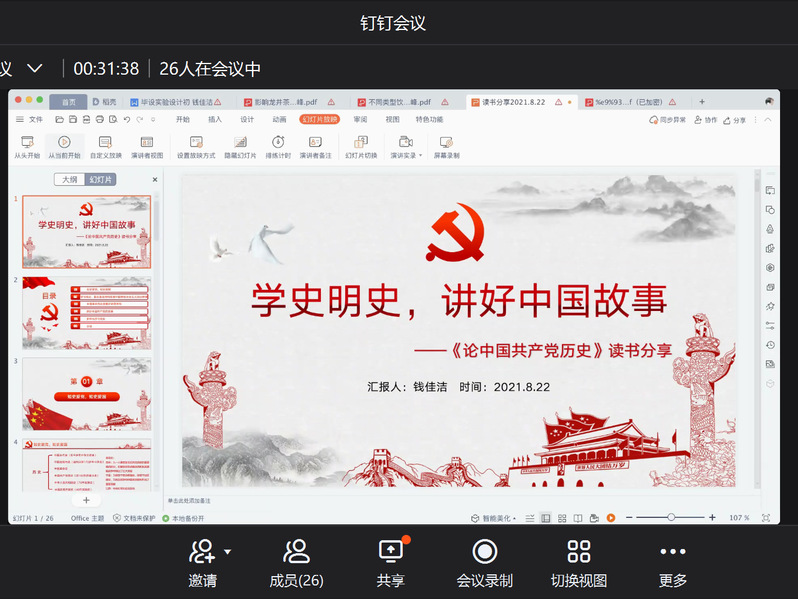This screenshot has width=798, height=599.
Task: Click the undo arrow icon
Action: [x=127, y=120]
